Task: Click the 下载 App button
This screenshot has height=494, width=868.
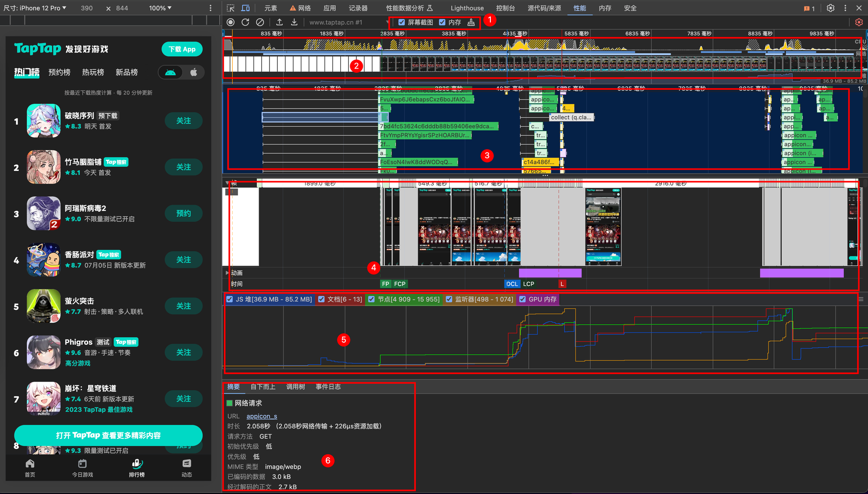Action: 182,49
